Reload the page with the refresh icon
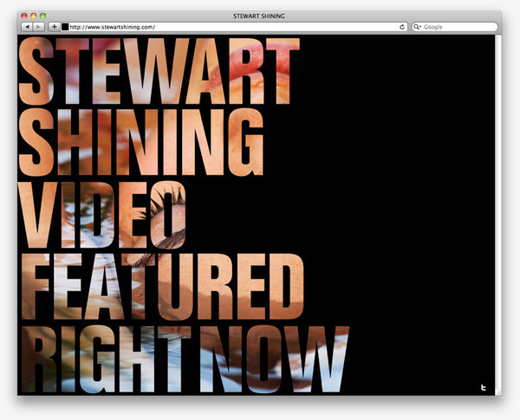Viewport: 520px width, 420px height. 402,27
